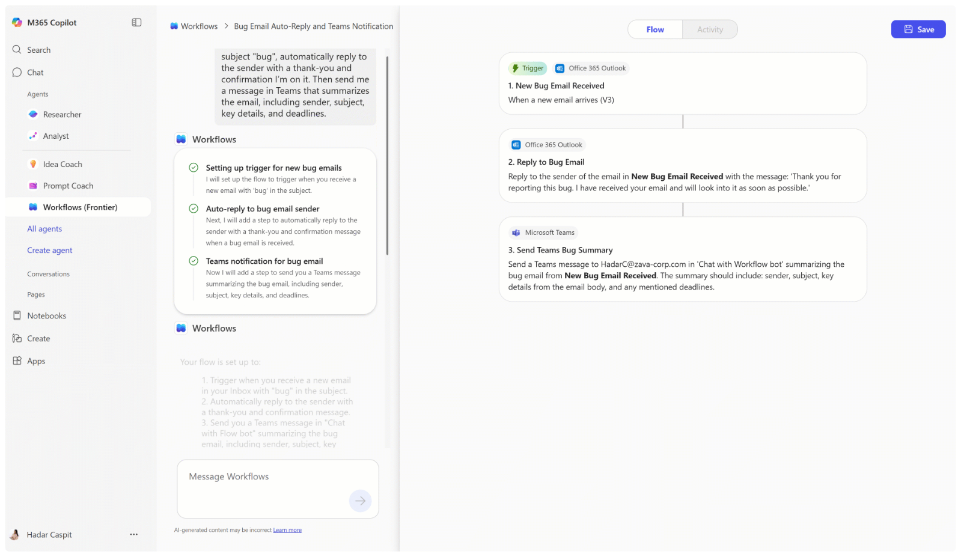Switch to the Flow tab
The width and height of the screenshot is (964, 560).
[x=655, y=29]
